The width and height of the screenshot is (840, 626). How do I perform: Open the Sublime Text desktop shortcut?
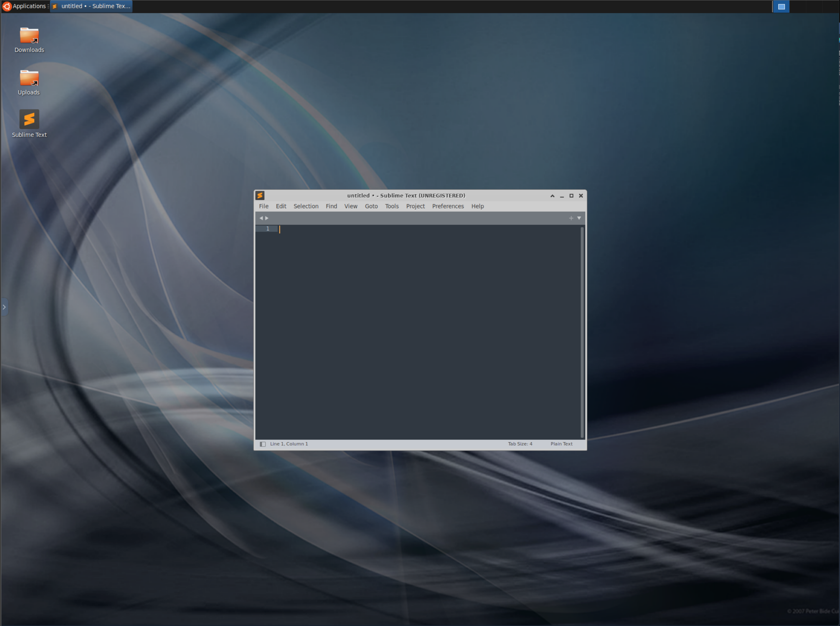[x=29, y=119]
